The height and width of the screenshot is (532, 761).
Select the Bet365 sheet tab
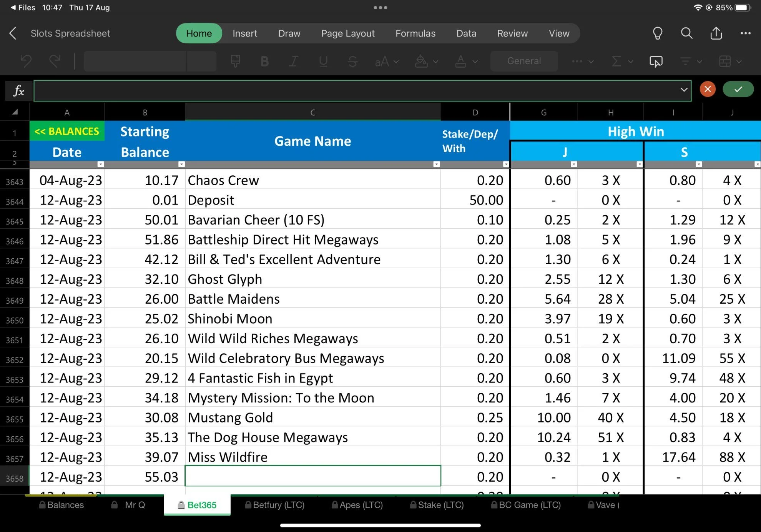pos(197,505)
